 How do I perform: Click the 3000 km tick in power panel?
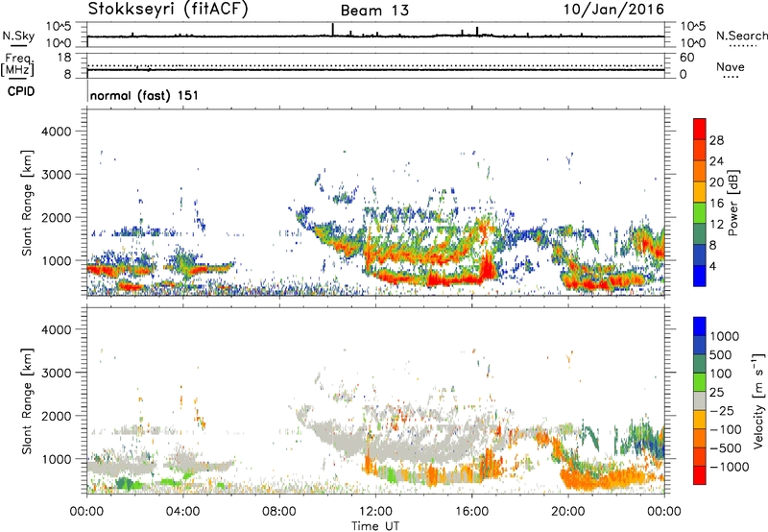click(x=57, y=175)
